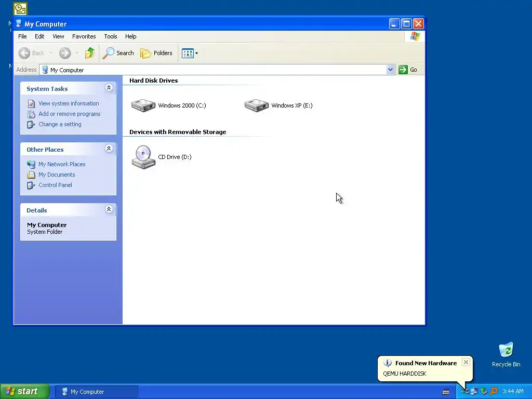Screen dimensions: 532x399
Task: Collapse the System Tasks panel
Action: (109, 88)
